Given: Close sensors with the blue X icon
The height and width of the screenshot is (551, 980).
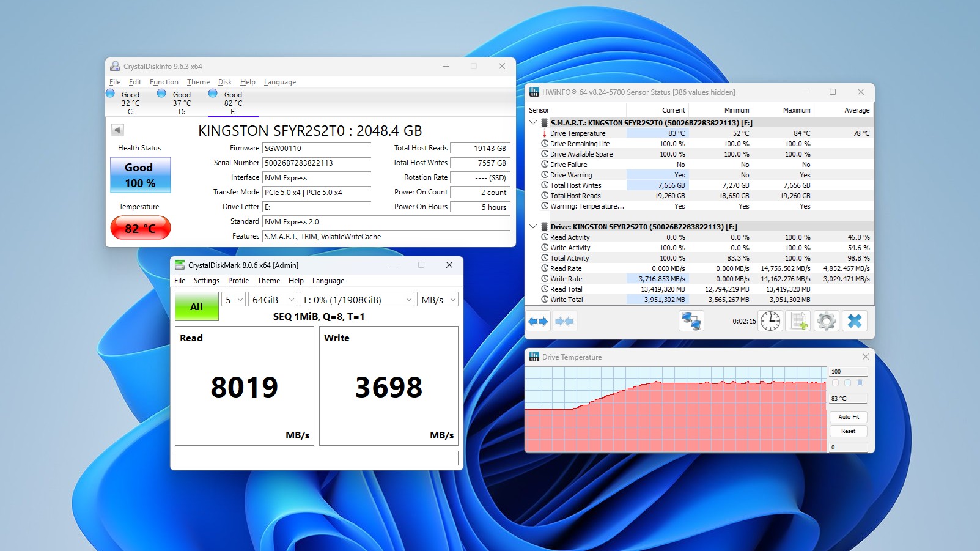Looking at the screenshot, I should [x=855, y=321].
